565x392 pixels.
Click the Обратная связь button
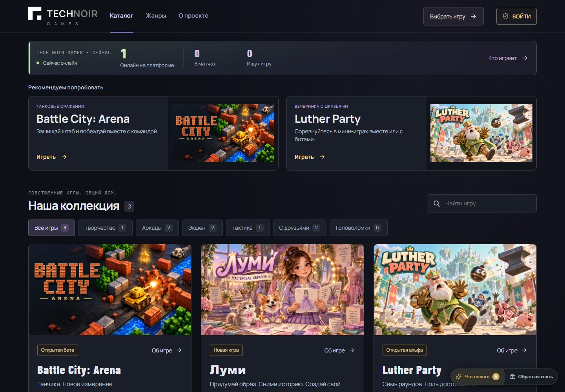coord(531,377)
